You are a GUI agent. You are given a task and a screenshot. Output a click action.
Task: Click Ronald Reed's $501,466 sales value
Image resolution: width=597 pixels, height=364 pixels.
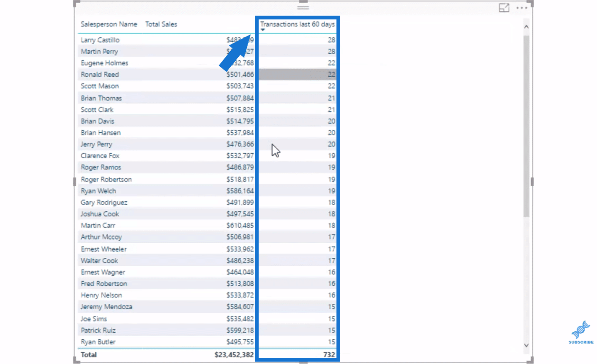[x=240, y=74]
